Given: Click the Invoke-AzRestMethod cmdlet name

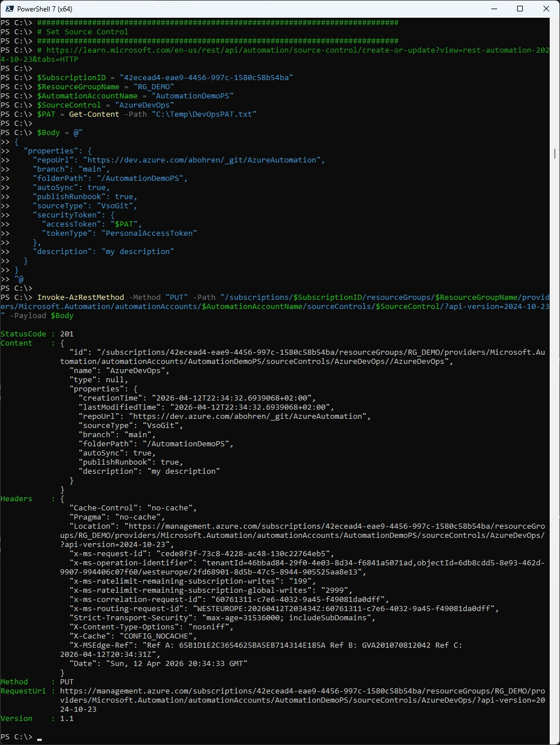Looking at the screenshot, I should tap(81, 298).
